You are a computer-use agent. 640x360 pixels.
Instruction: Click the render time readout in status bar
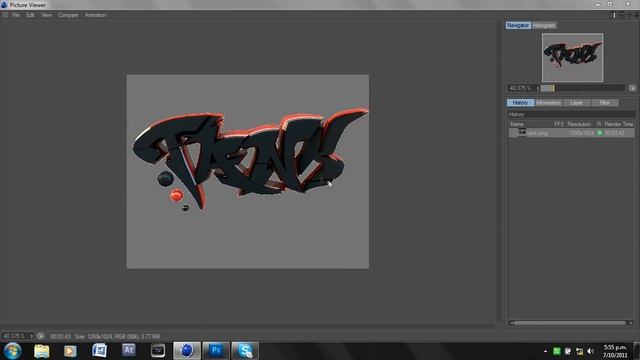pos(60,337)
